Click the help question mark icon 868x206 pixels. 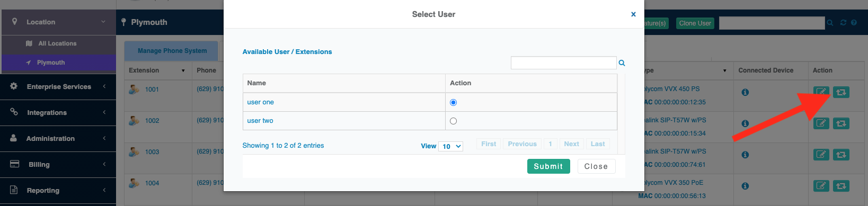(x=854, y=23)
